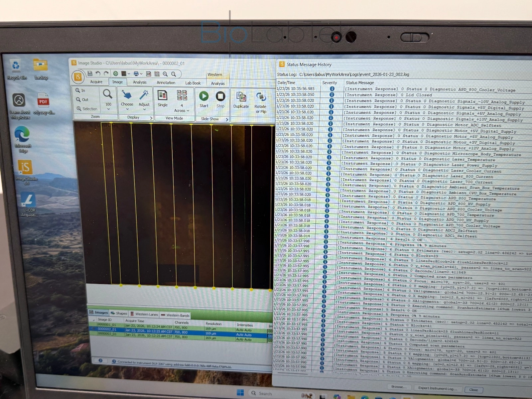Open Windows Start menu on taskbar

pyautogui.click(x=240, y=393)
